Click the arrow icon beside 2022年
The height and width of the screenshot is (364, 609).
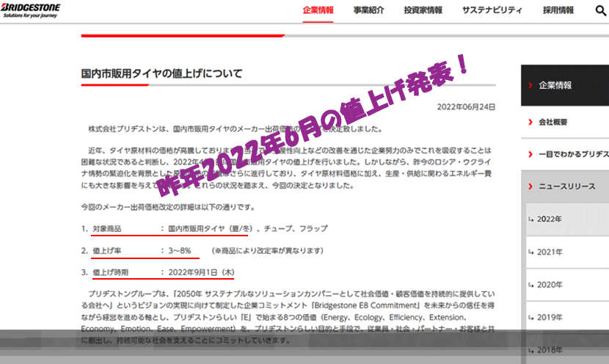click(531, 219)
